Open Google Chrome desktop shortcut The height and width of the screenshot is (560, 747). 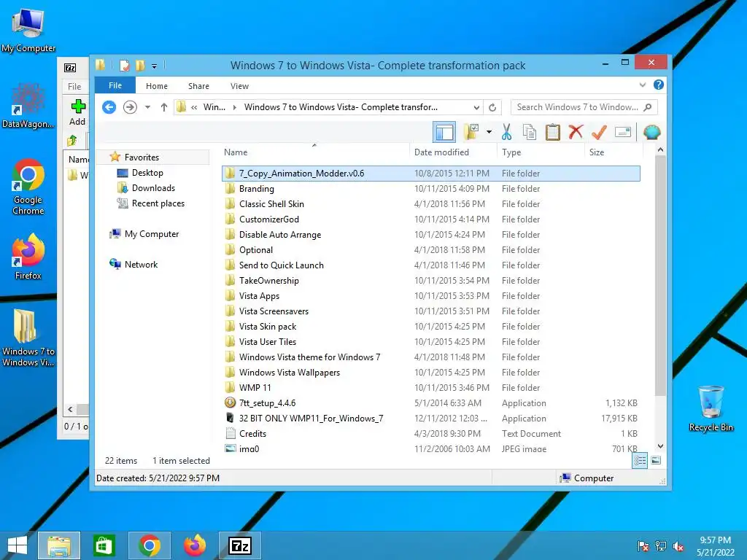28,187
